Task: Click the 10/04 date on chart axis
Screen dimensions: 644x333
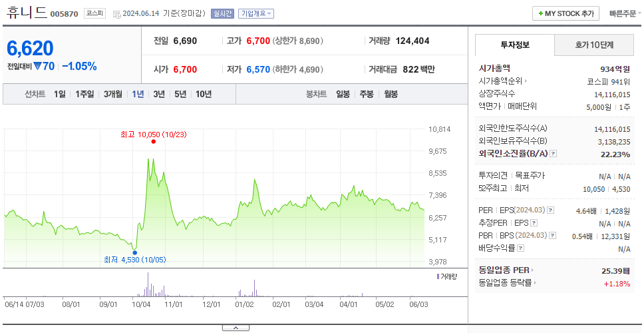Action: pyautogui.click(x=141, y=304)
